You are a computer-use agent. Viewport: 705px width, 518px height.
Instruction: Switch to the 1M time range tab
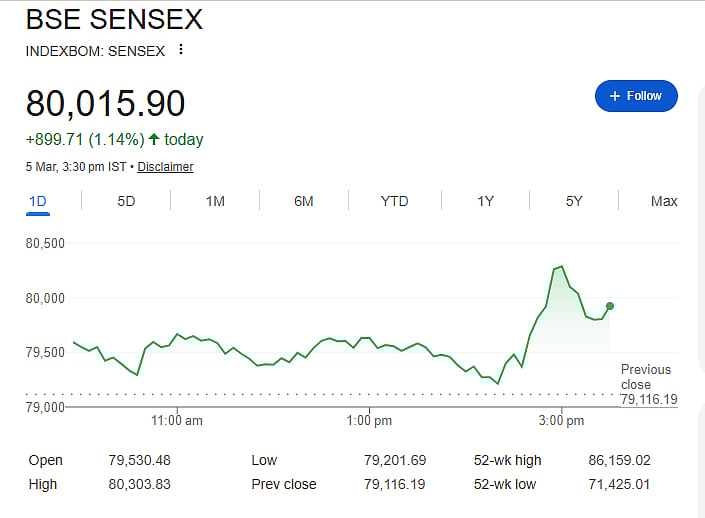coord(215,201)
